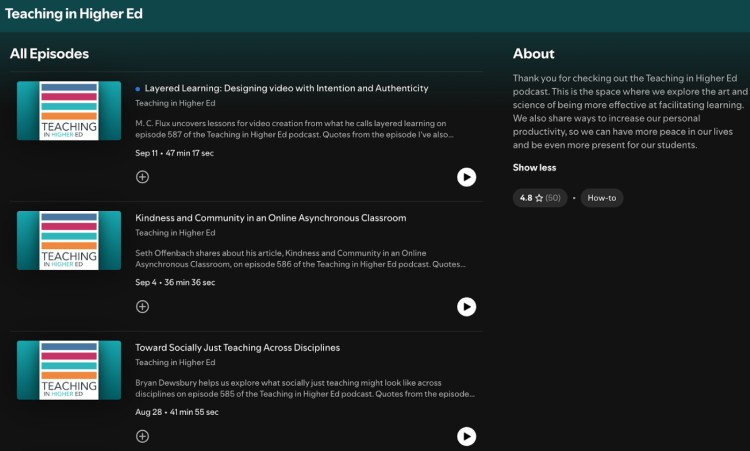Open Toward Socially Just Teaching title link

click(x=237, y=348)
